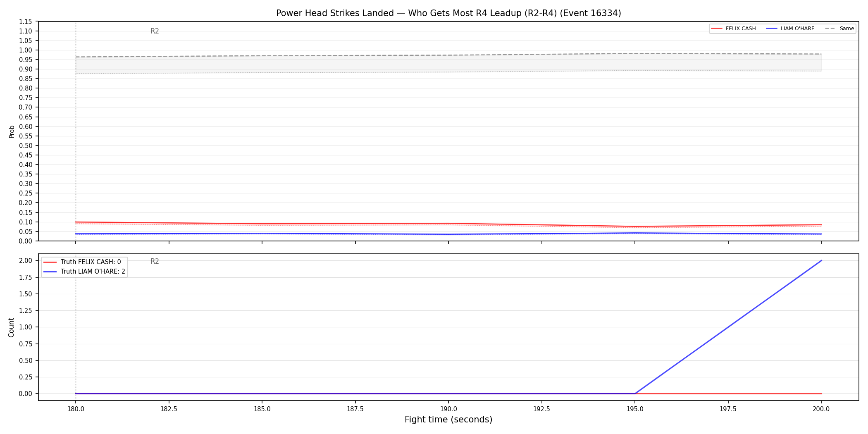Click the 0.90 tick on the Prob axis
The height and width of the screenshot is (434, 868).
(26, 69)
